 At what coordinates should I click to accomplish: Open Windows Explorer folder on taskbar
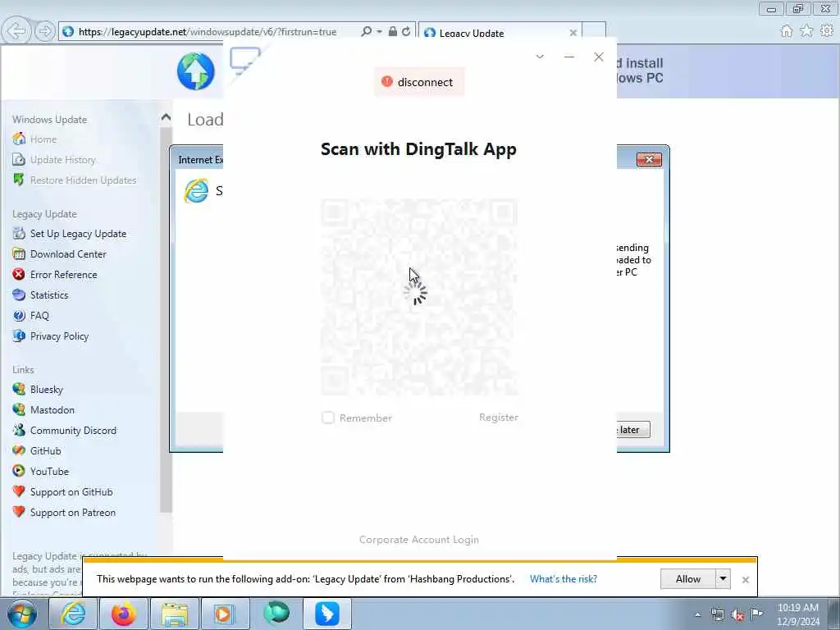(x=175, y=614)
